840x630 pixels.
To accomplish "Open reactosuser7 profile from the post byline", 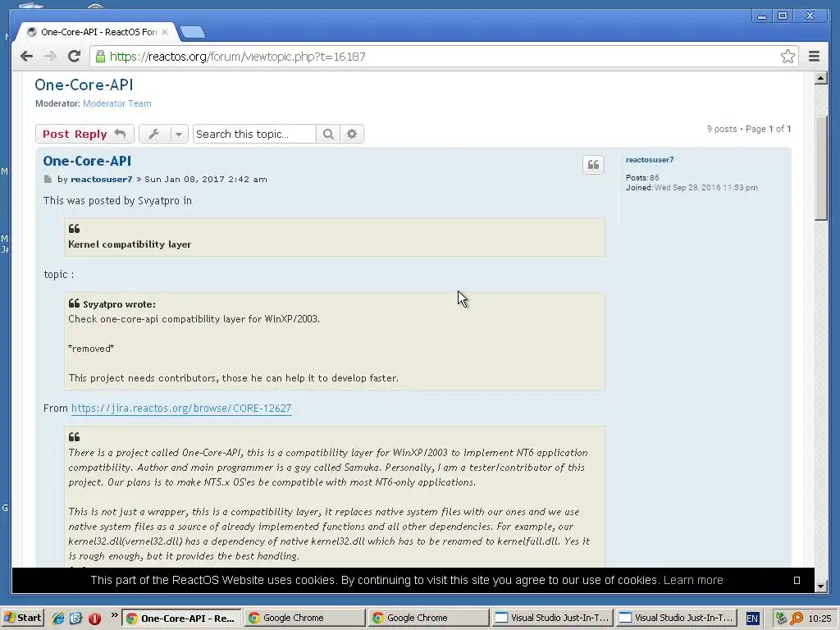I will [x=101, y=179].
